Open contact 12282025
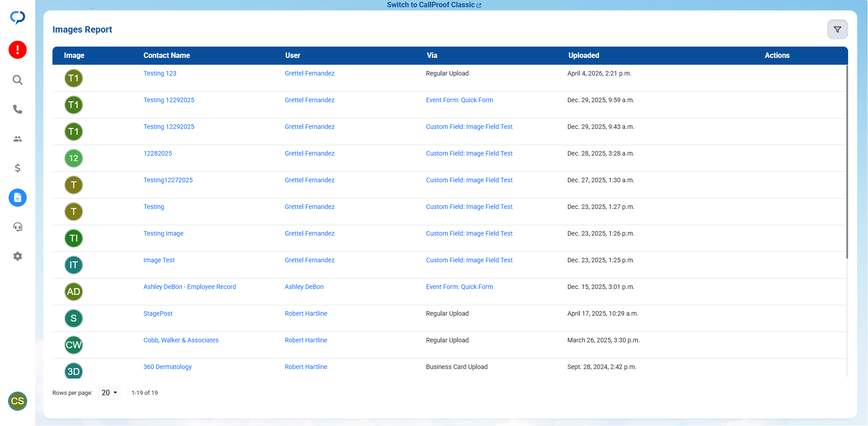868x426 pixels. (158, 153)
